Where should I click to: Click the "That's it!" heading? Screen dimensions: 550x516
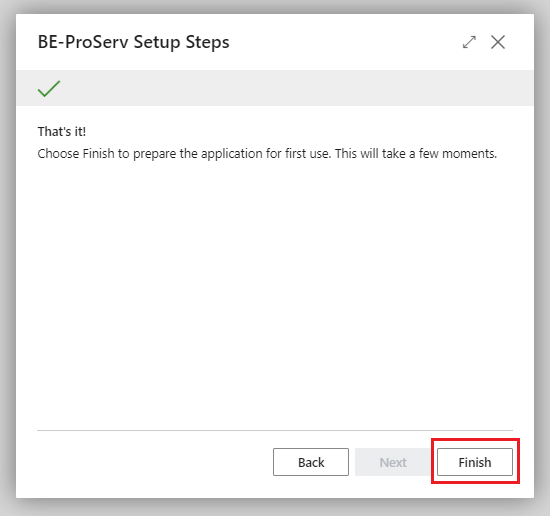point(62,132)
